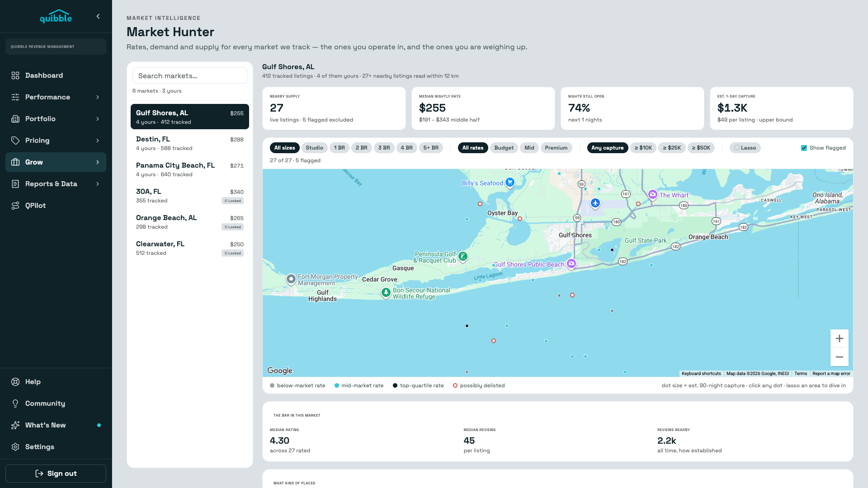Click the Peninsula Golf & Racquet Club pin
This screenshot has height=488, width=868.
(462, 257)
